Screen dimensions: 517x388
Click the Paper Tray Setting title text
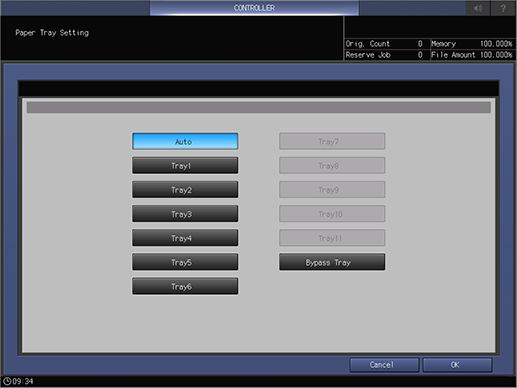tap(52, 33)
